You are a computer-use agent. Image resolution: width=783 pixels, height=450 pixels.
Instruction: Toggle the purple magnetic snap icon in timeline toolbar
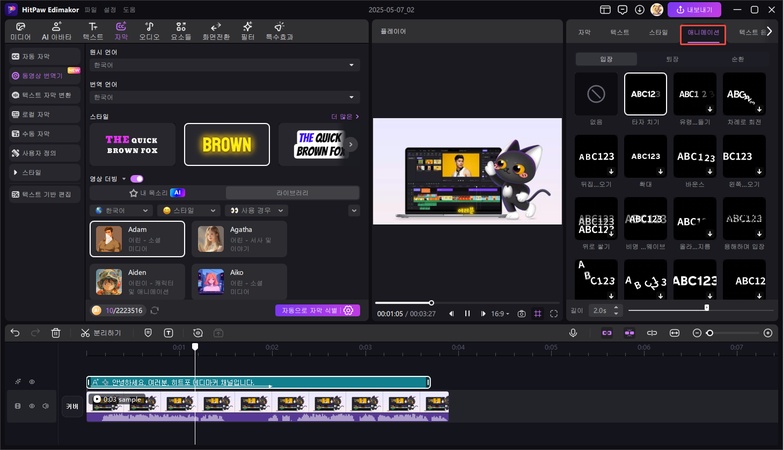(x=629, y=333)
